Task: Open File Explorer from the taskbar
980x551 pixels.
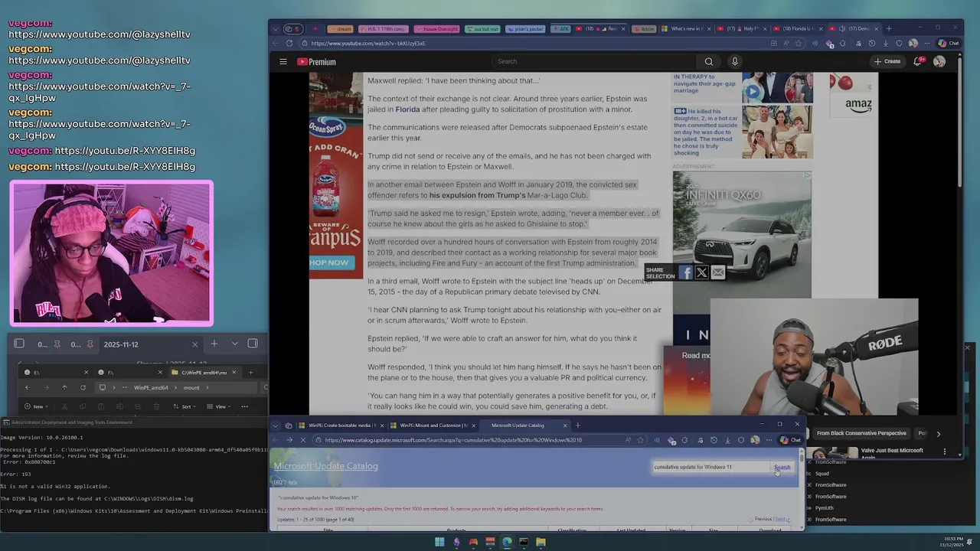Action: 541,542
